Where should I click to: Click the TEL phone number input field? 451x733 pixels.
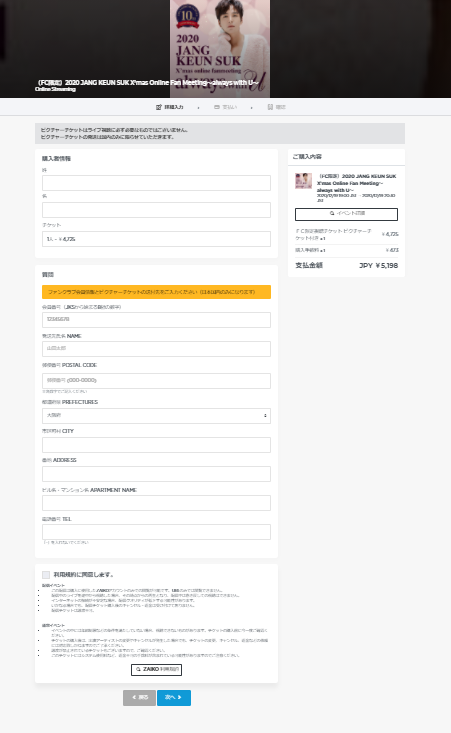pyautogui.click(x=156, y=532)
